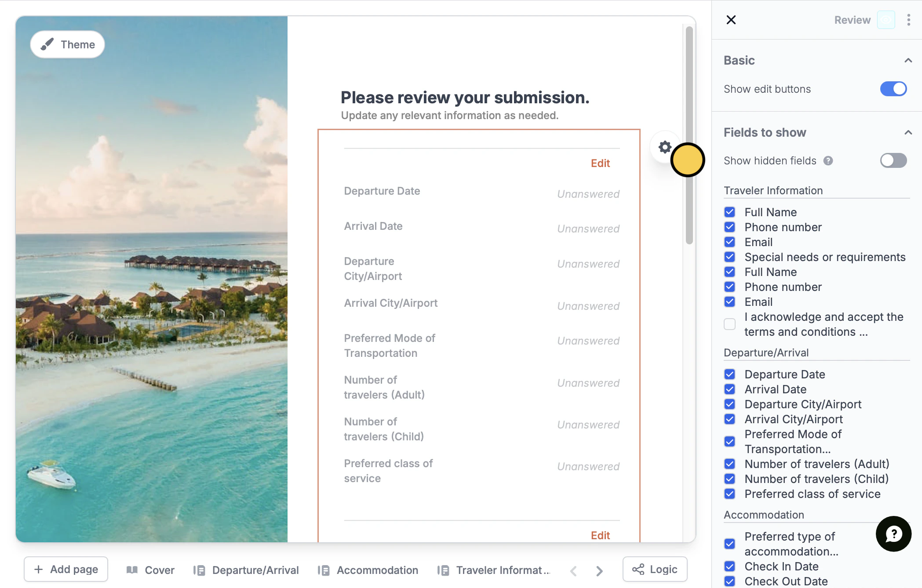Switch to the Departure/Arrival page tab
922x588 pixels.
click(x=246, y=570)
